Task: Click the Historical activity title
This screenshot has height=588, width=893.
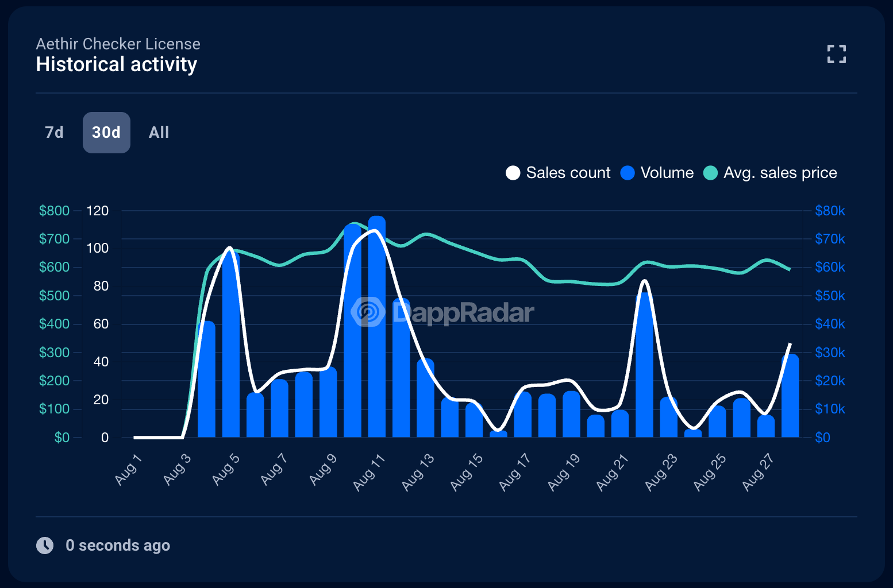Action: pos(117,65)
